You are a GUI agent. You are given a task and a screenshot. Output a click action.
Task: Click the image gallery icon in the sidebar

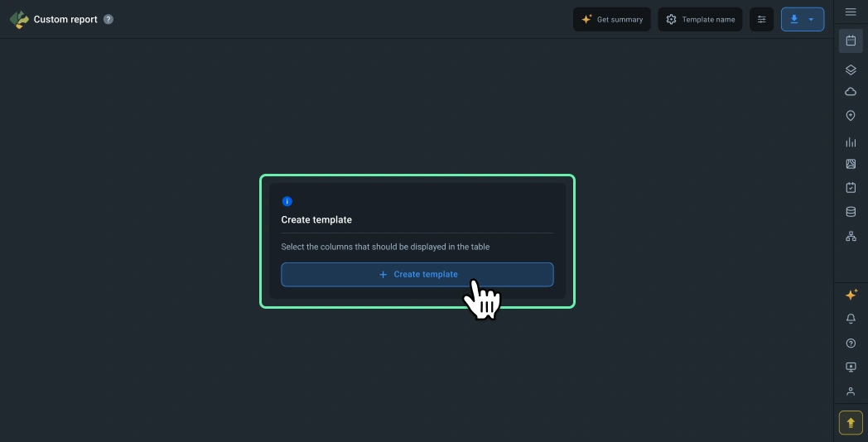[x=851, y=164]
